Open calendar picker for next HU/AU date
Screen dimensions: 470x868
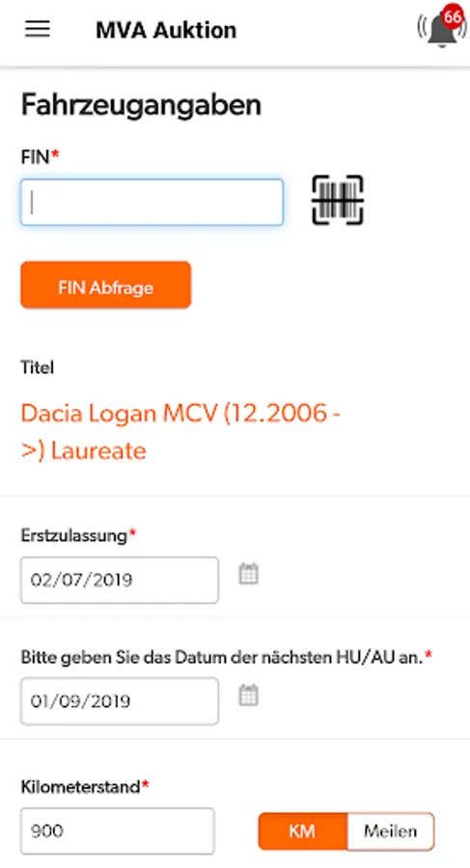tap(248, 695)
